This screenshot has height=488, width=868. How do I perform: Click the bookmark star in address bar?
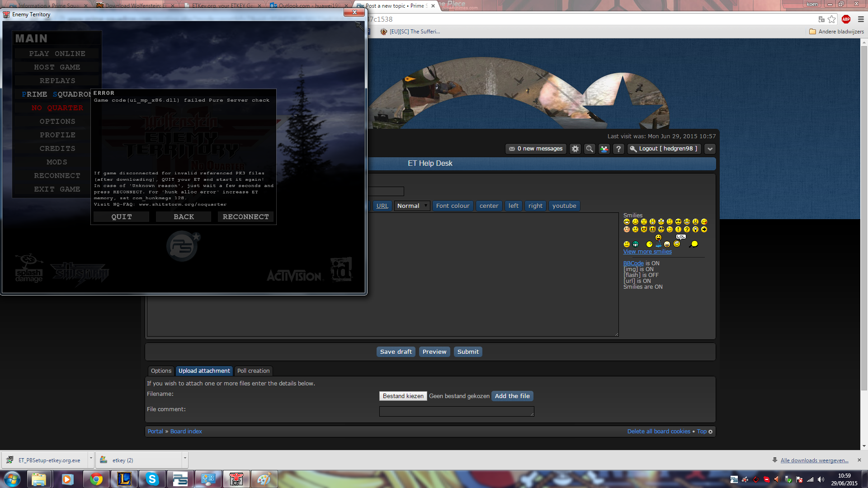coord(832,19)
